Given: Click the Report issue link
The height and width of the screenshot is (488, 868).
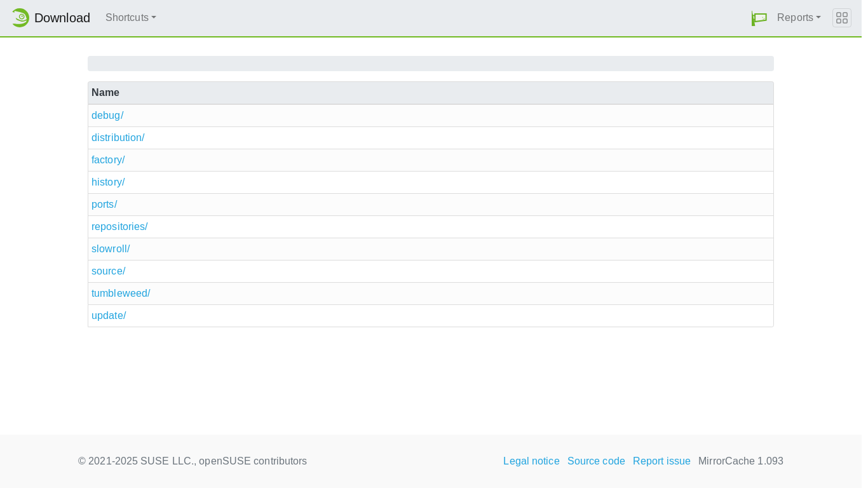Looking at the screenshot, I should (x=661, y=461).
